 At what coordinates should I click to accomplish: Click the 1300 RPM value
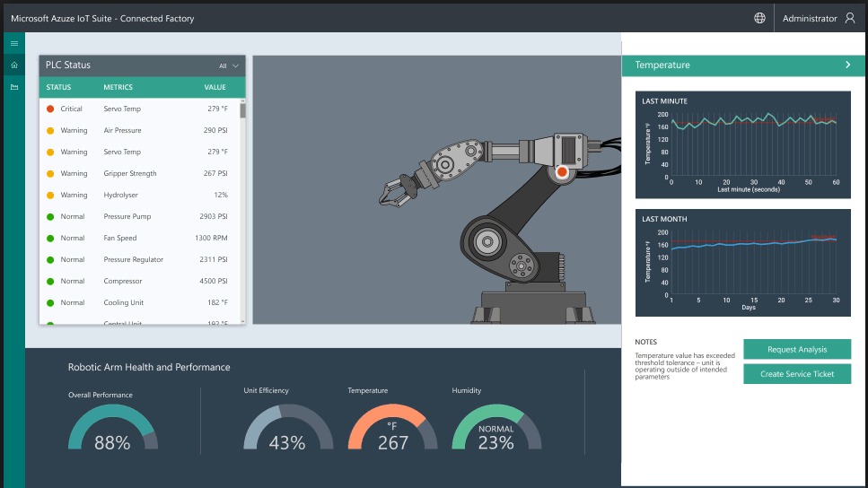211,239
